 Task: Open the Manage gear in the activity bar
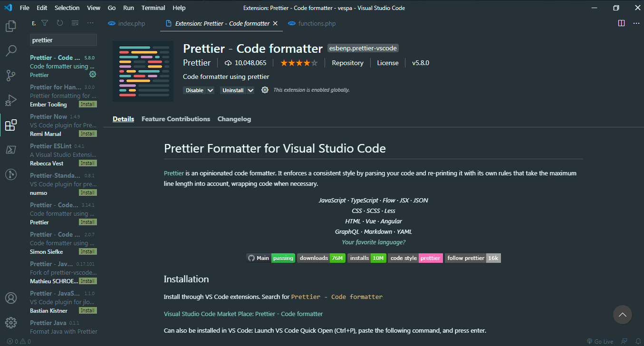pos(10,322)
